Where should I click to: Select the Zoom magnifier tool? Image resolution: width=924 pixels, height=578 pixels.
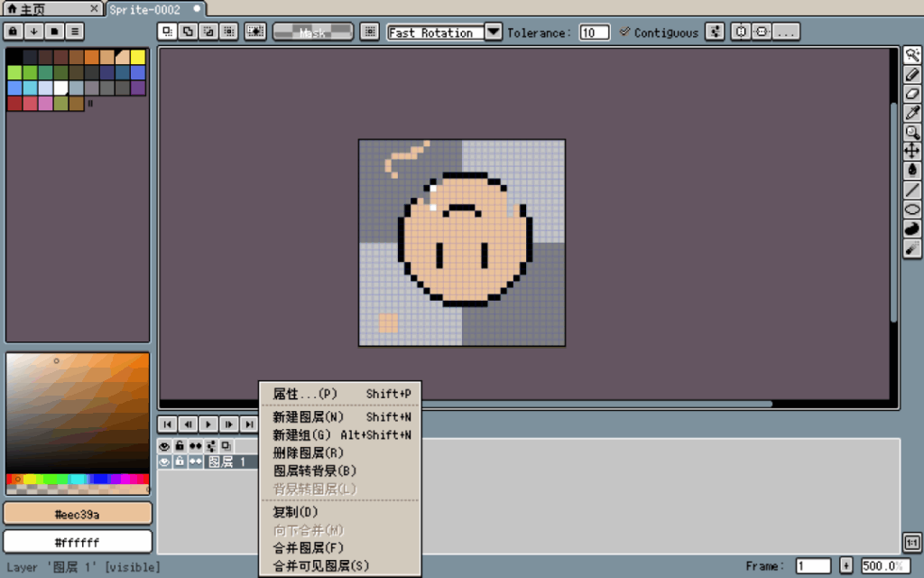[912, 132]
